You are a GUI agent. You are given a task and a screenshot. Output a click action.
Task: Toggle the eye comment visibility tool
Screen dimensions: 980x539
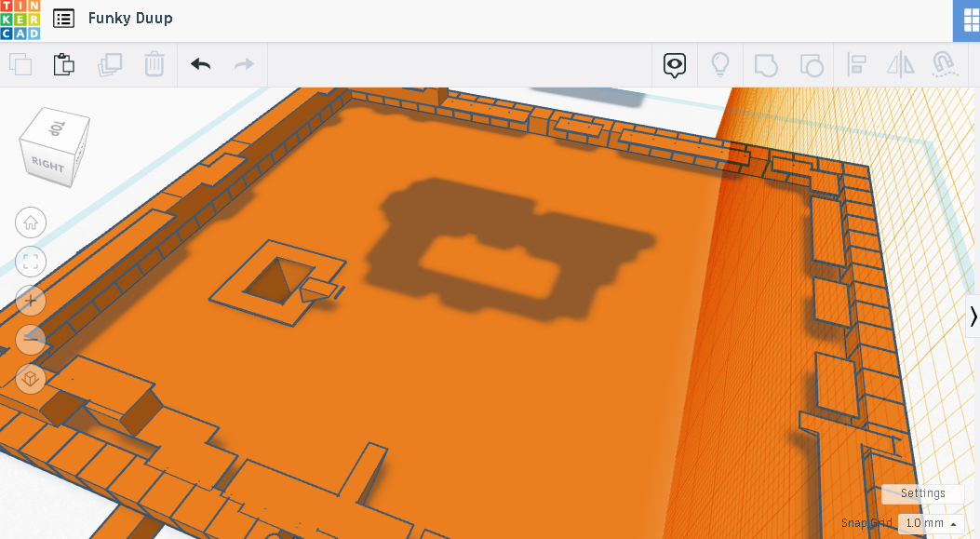coord(674,65)
